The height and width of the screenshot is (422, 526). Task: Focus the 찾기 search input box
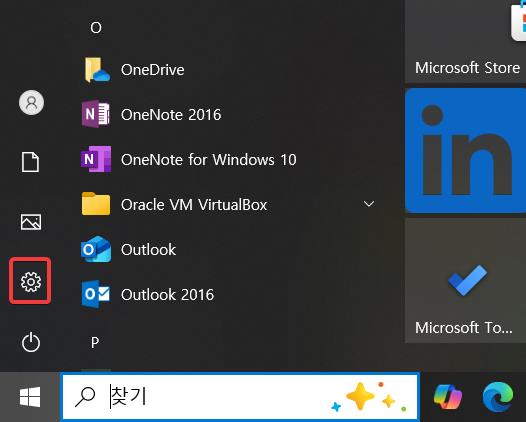point(240,397)
